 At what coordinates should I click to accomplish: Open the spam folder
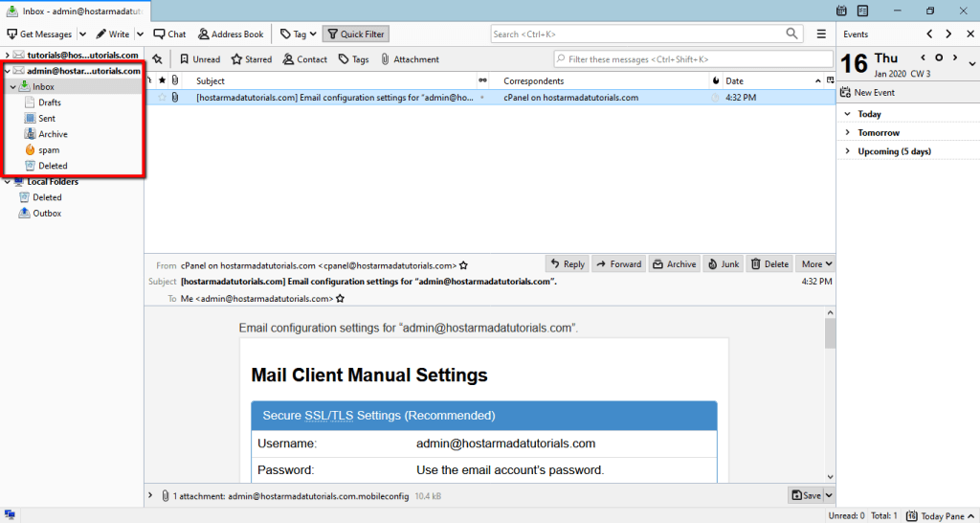point(49,150)
